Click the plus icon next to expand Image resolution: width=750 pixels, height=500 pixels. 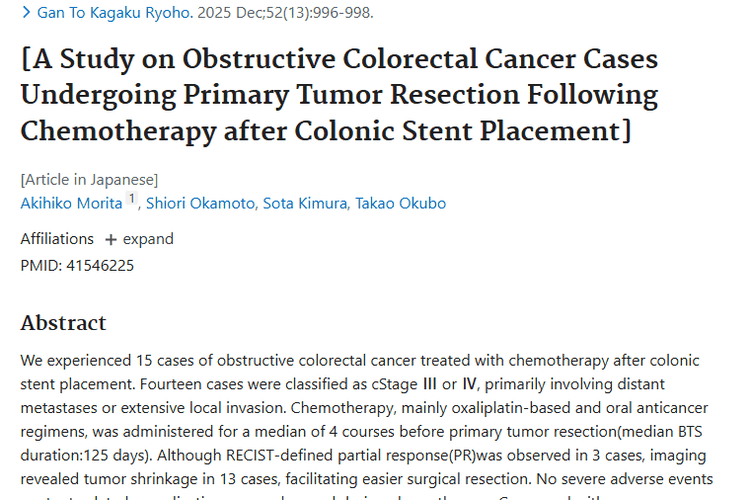(x=111, y=239)
